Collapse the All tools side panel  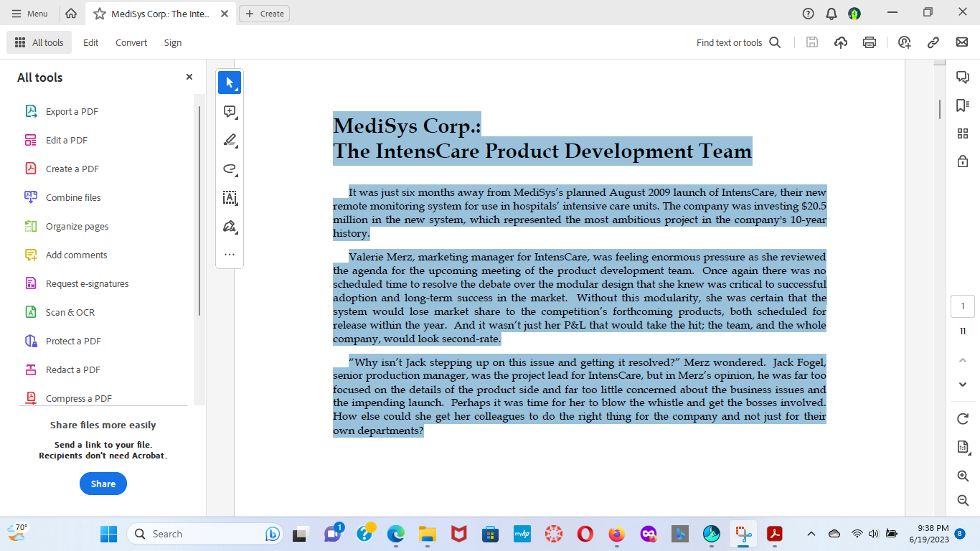189,77
